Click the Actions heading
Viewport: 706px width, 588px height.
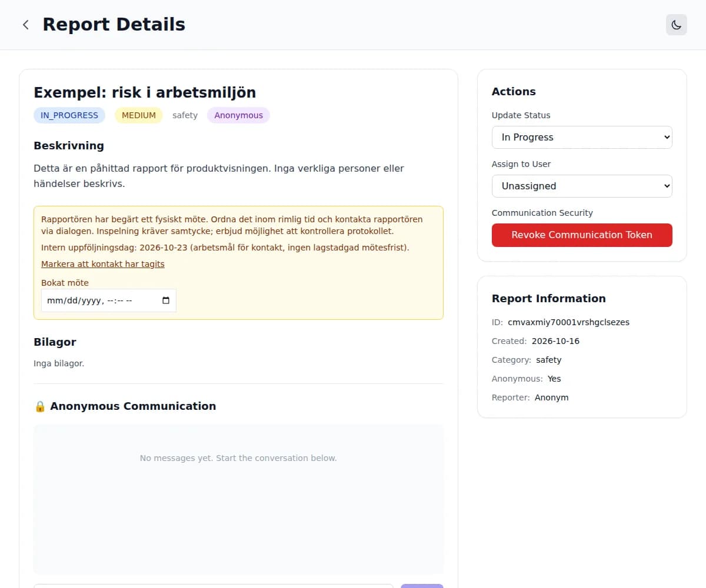point(514,92)
